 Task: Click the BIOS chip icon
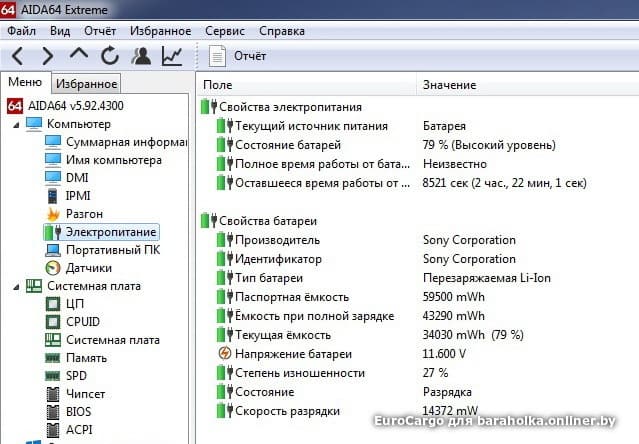(x=53, y=412)
